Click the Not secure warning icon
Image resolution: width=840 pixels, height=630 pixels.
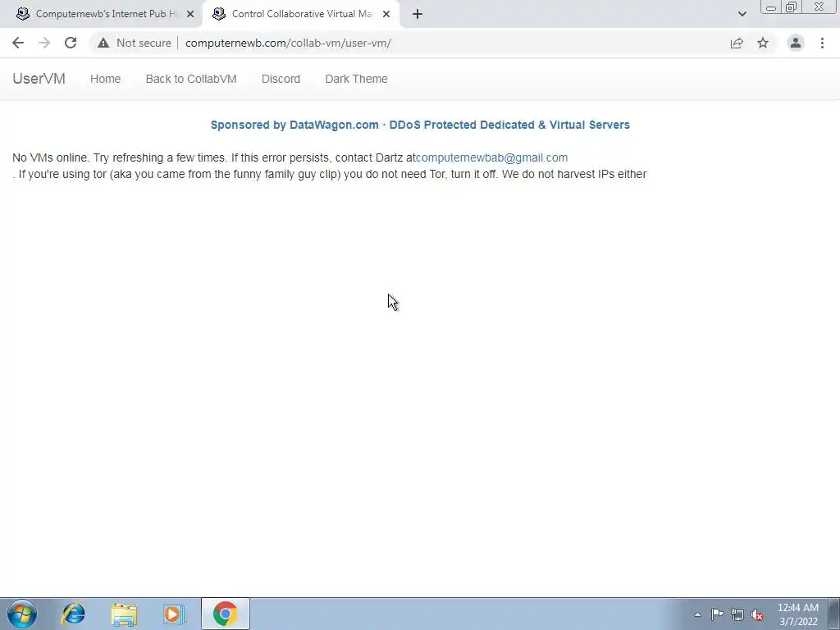tap(103, 43)
